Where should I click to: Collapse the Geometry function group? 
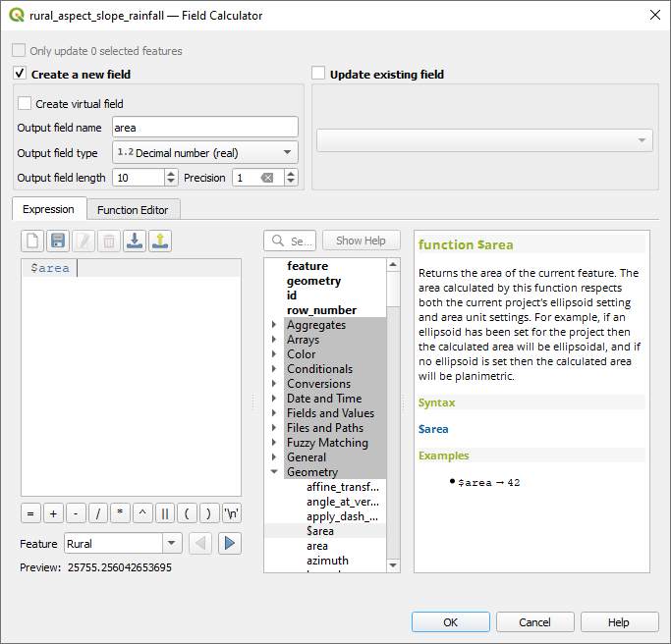274,472
